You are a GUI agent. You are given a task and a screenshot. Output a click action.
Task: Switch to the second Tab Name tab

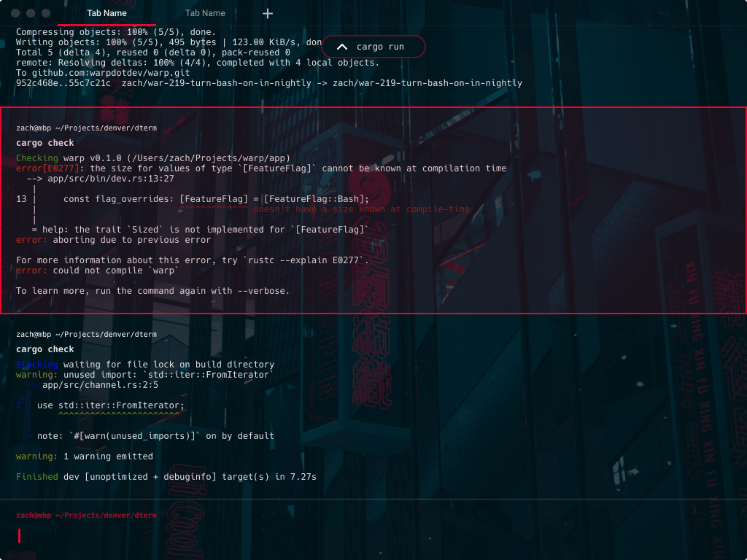tap(205, 13)
